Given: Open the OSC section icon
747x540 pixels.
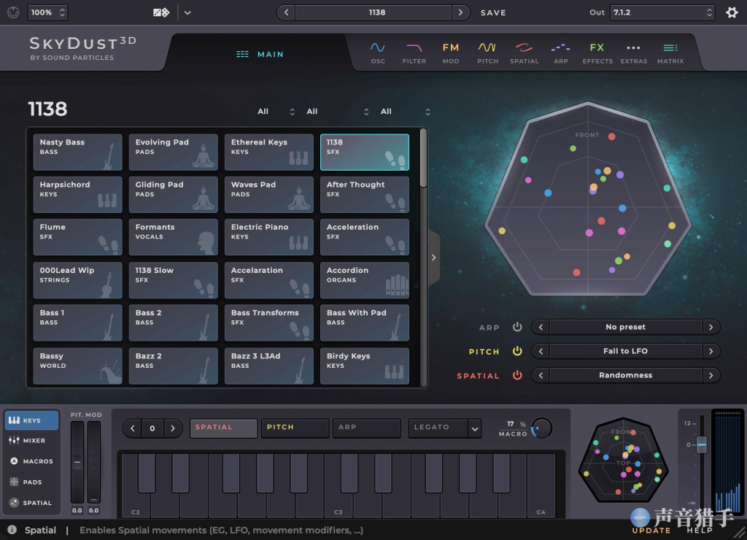Looking at the screenshot, I should pos(378,52).
